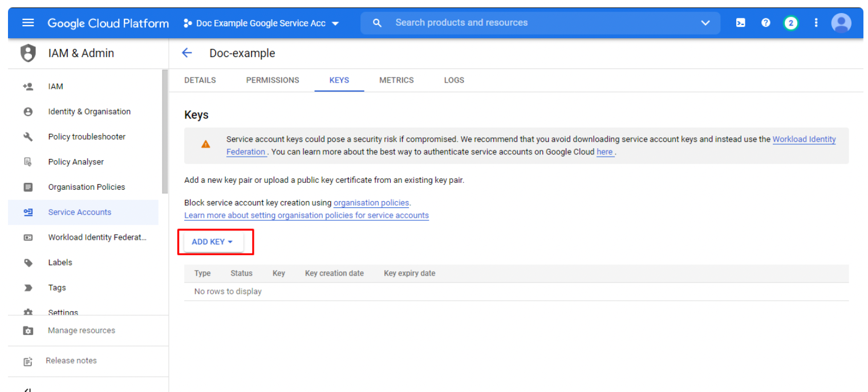Viewport: 868px width, 392px height.
Task: Expand the search bar dropdown arrow
Action: [x=705, y=23]
